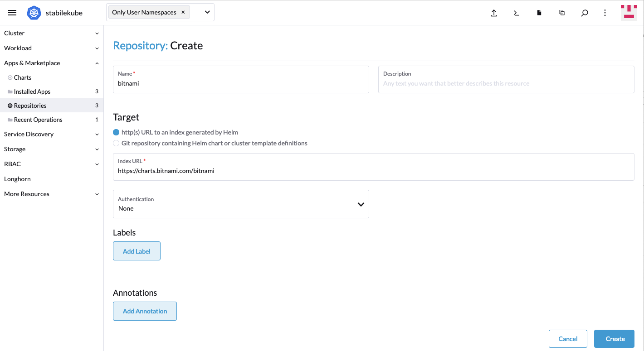Open the kubectl shell icon
This screenshot has height=351, width=644.
pos(517,13)
